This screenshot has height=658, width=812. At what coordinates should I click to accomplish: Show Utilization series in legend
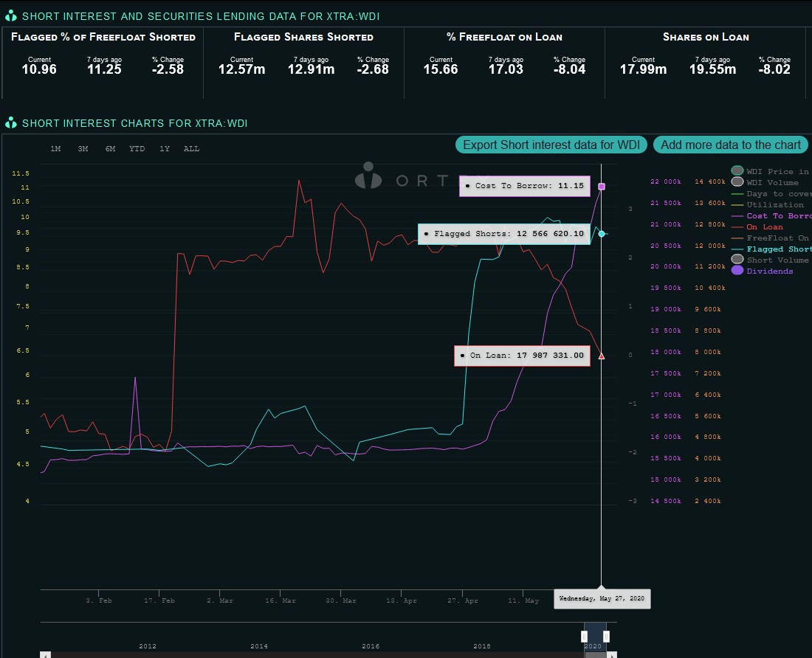click(768, 204)
